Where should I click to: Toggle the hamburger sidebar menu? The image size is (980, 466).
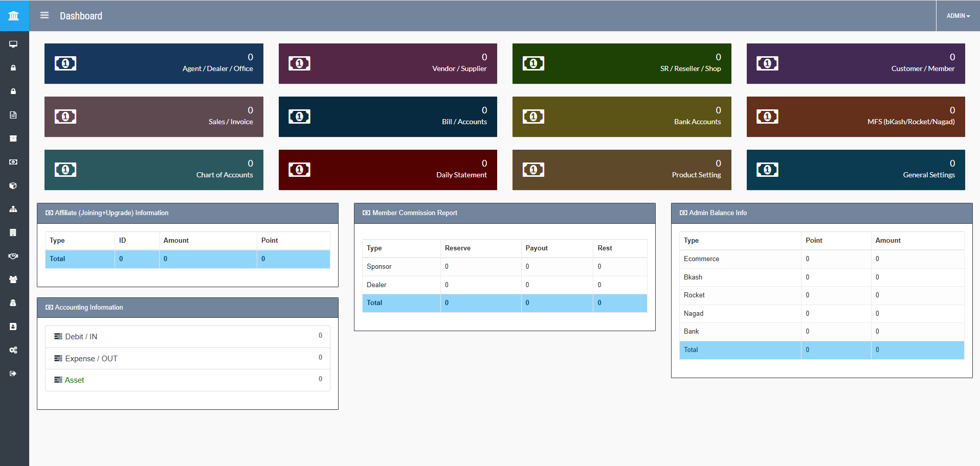44,16
